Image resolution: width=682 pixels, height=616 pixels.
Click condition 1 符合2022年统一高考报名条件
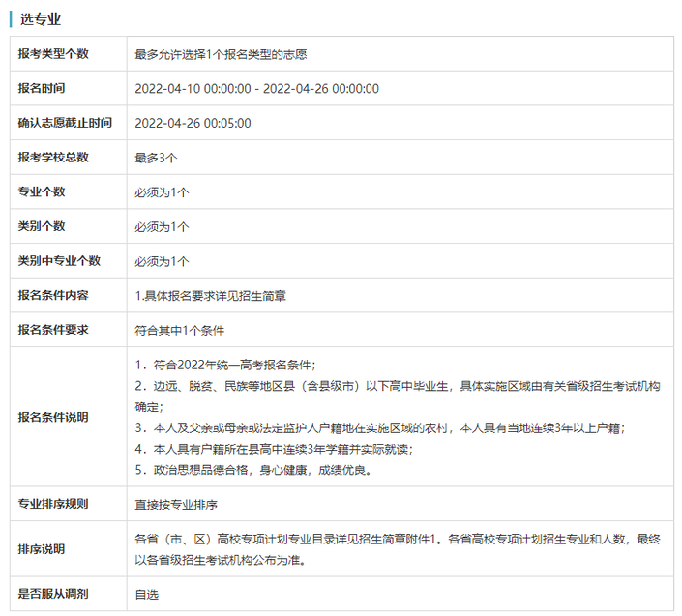225,365
